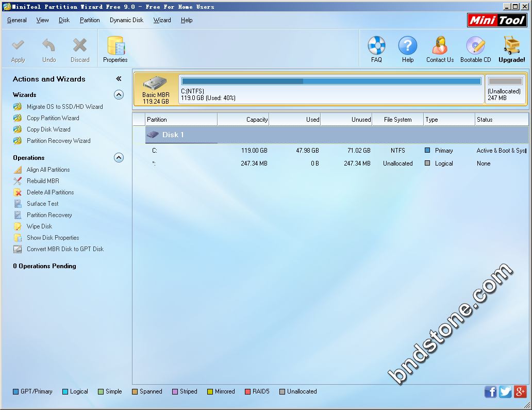Collapse the Wizards section
The width and height of the screenshot is (532, 410).
tap(119, 94)
